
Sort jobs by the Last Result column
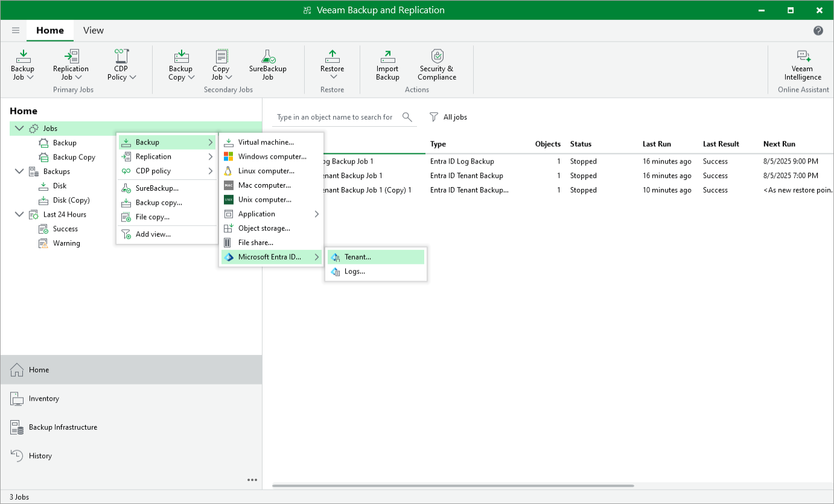click(x=721, y=144)
